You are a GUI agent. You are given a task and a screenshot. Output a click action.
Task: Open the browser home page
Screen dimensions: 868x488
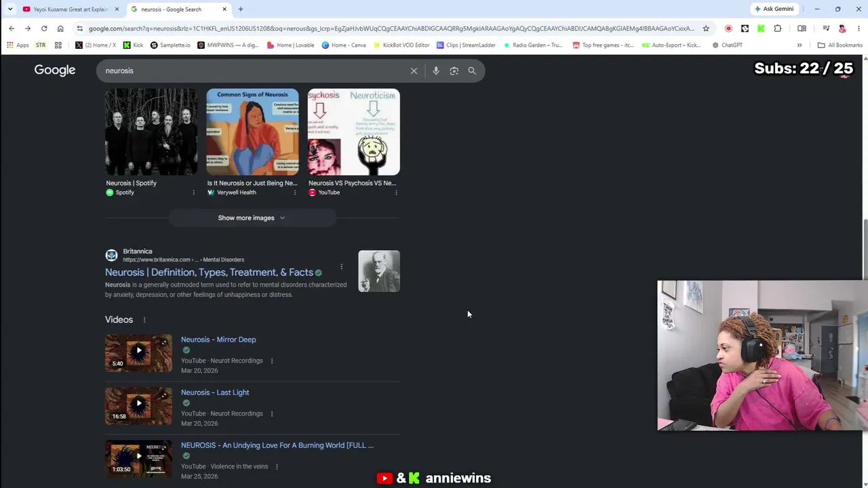coord(60,28)
